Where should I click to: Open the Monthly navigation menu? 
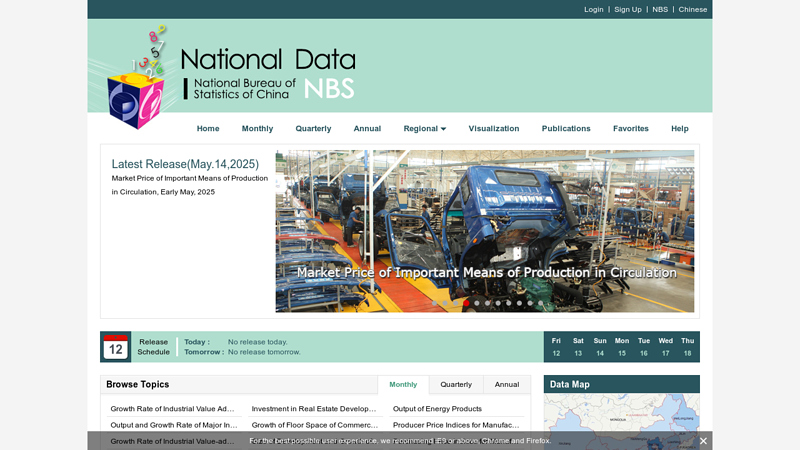click(257, 129)
